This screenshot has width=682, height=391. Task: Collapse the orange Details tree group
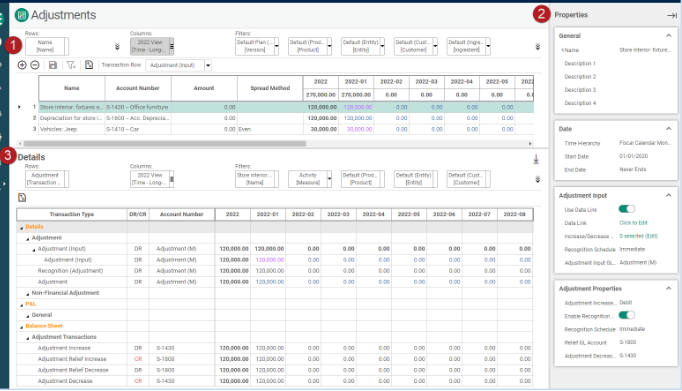(21, 227)
